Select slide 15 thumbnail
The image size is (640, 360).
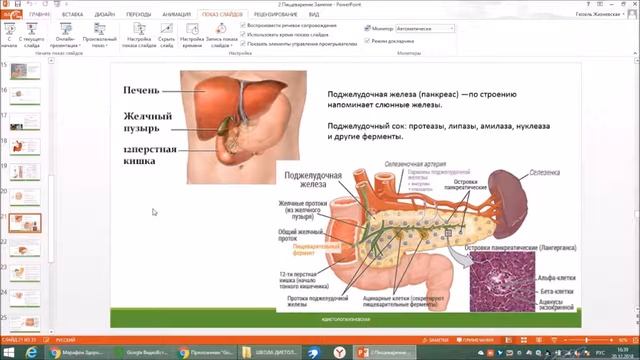pyautogui.click(x=25, y=71)
